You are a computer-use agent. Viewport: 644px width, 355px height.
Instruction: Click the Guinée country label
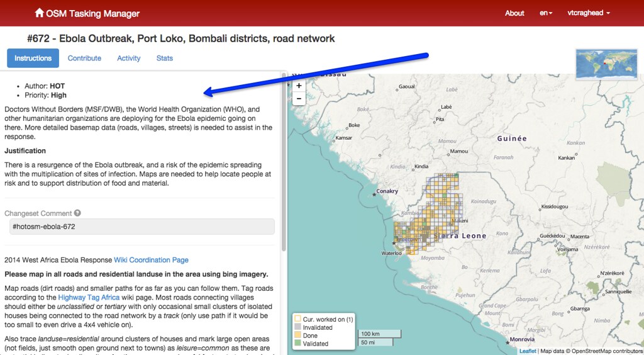coord(512,138)
